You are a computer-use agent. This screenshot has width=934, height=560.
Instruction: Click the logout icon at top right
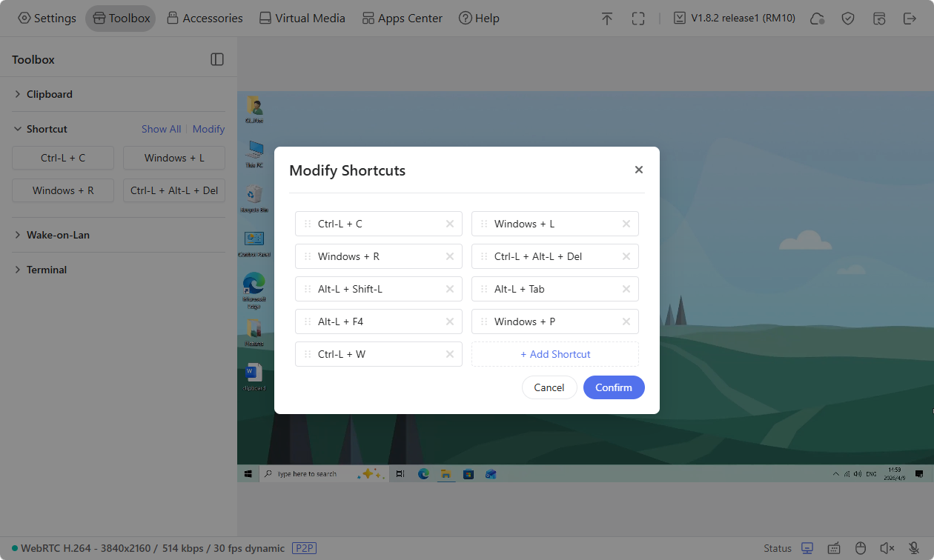click(x=910, y=18)
